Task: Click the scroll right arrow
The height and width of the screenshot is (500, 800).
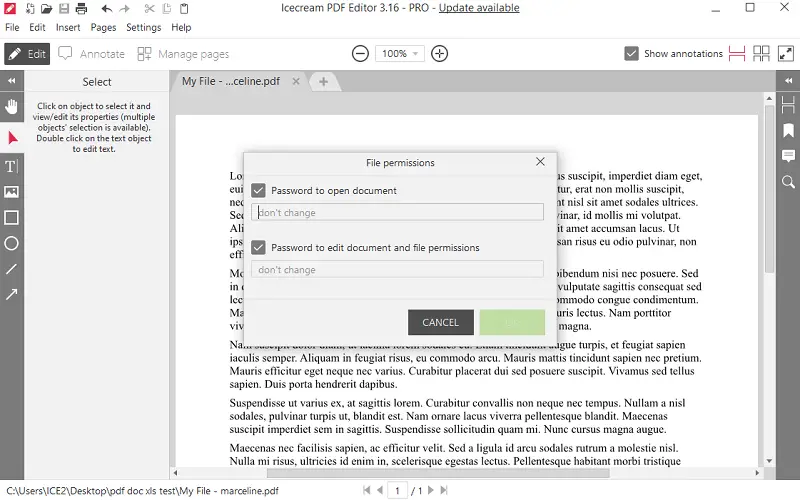Action: point(757,473)
